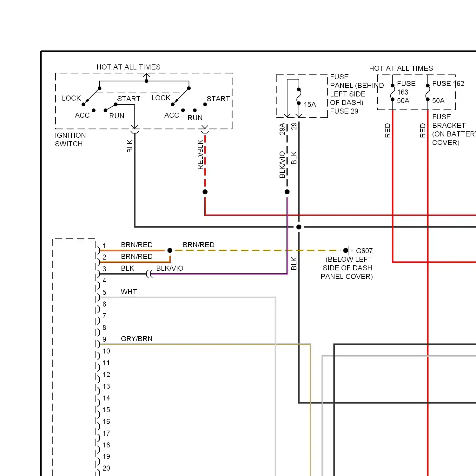The height and width of the screenshot is (476, 476).
Task: Click HOT AT ALL TIMES above ignition switch
Action: [x=129, y=67]
